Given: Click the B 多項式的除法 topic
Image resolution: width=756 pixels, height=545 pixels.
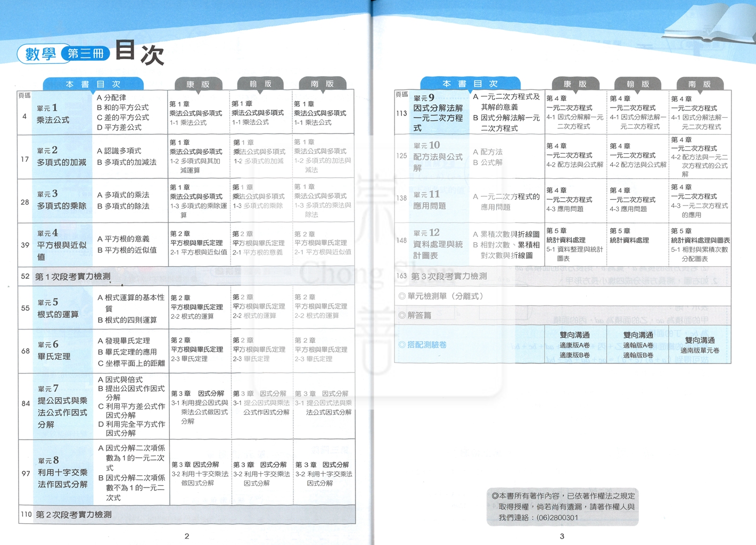Looking at the screenshot, I should tap(123, 206).
